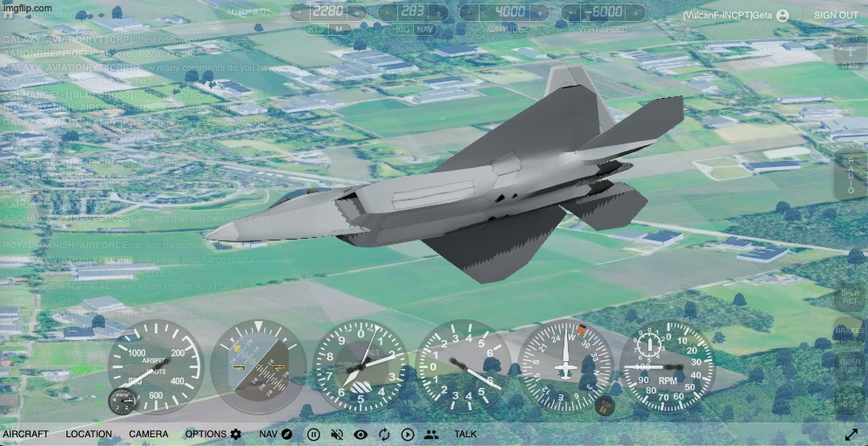
Task: Open the NAV map compass
Action: pyautogui.click(x=286, y=434)
